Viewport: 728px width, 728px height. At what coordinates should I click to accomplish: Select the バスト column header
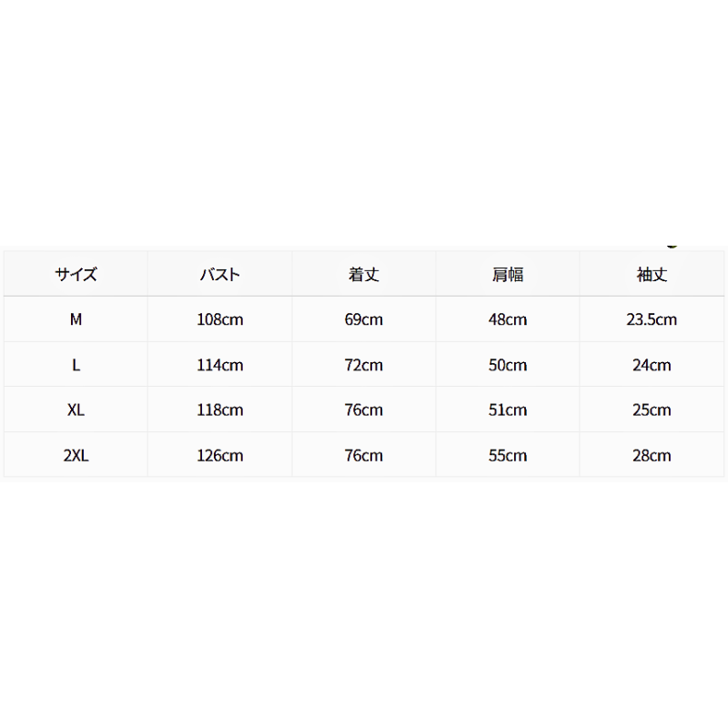point(219,275)
